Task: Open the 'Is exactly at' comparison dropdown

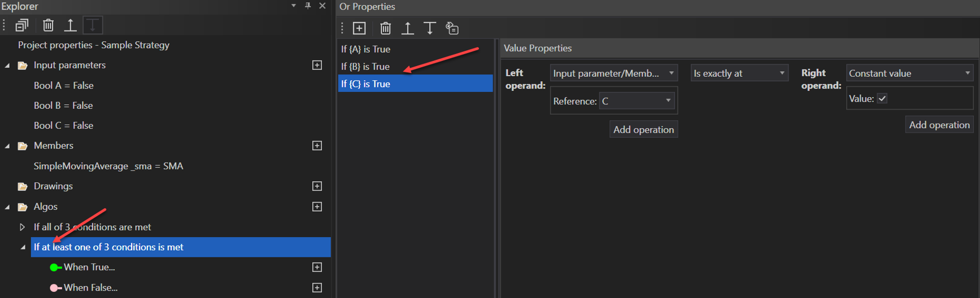Action: (739, 73)
